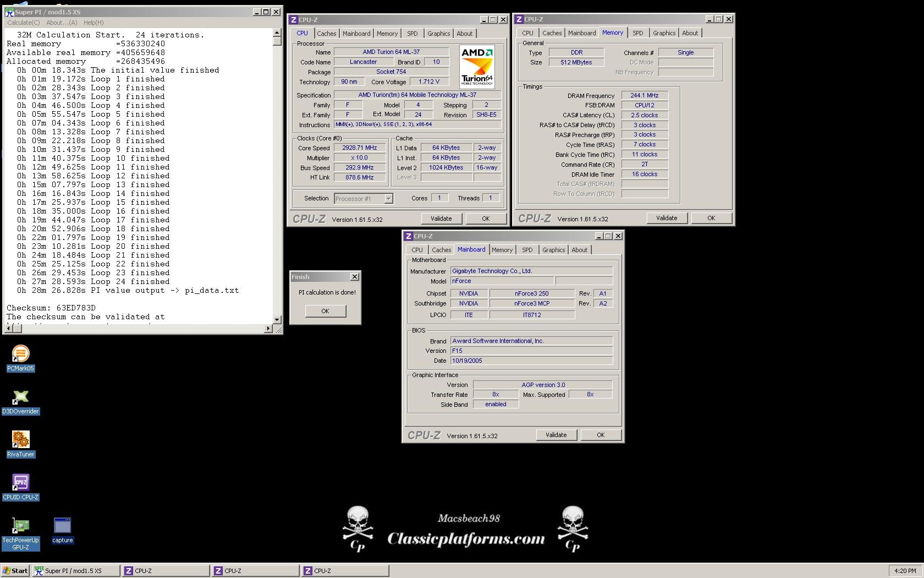Click the Gigabyte Technology manufacturer field
Image resolution: width=924 pixels, height=578 pixels.
coord(531,271)
